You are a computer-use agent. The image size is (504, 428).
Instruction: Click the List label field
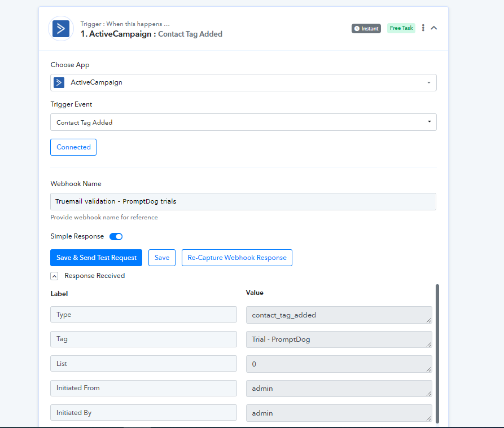pos(144,364)
